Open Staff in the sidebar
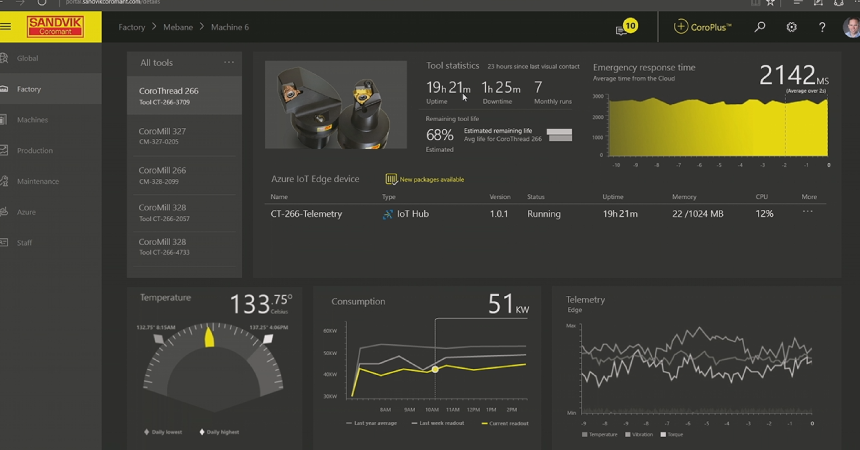The height and width of the screenshot is (450, 860). 24,243
